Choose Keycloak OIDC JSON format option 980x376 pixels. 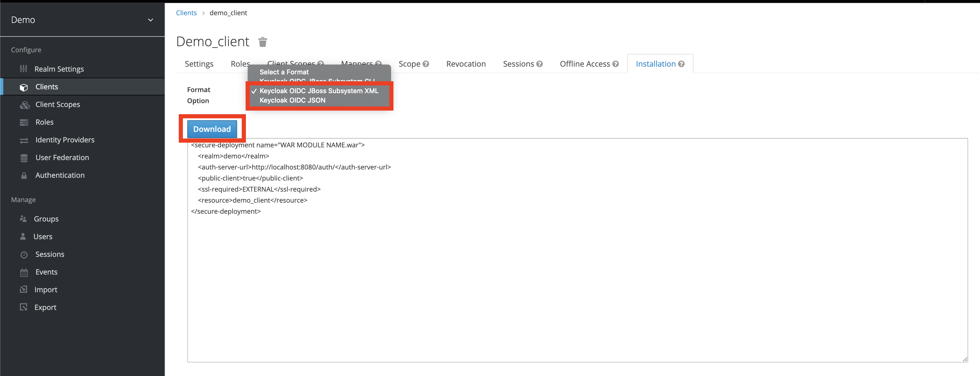pos(292,100)
